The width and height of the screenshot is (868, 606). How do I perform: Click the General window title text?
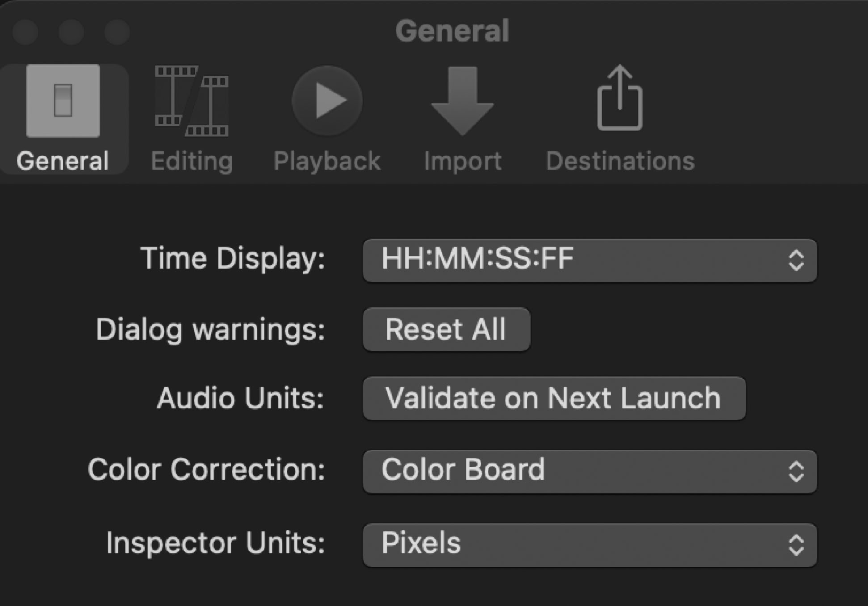(452, 31)
